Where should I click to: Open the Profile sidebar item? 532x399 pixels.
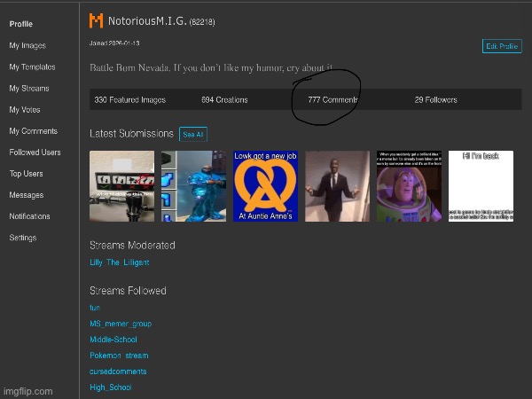point(21,24)
